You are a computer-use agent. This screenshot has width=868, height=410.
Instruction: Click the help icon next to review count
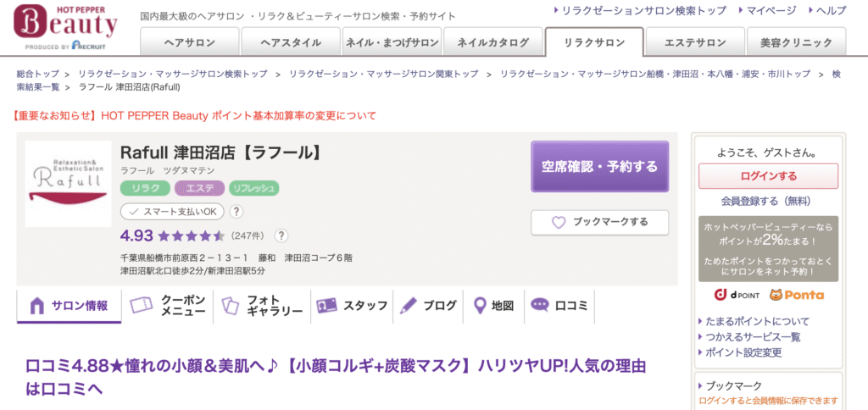coord(281,236)
